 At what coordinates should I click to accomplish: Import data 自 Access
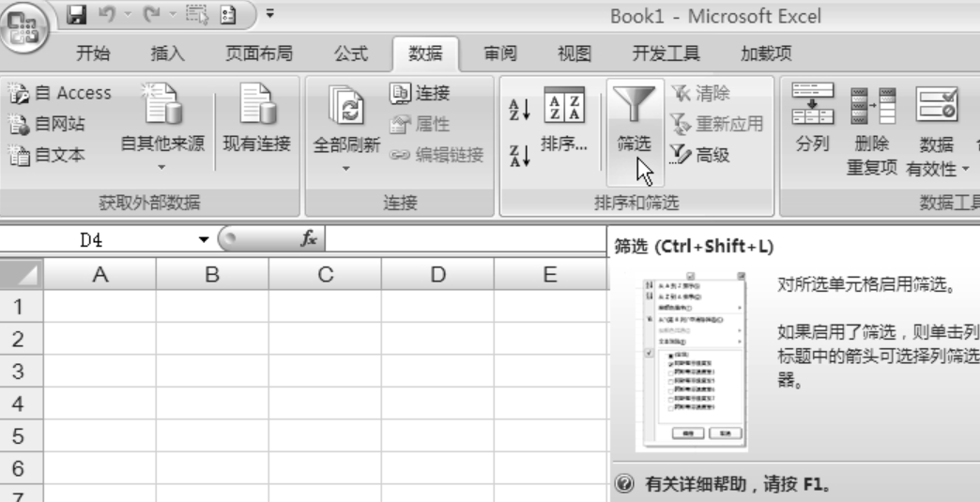point(60,93)
